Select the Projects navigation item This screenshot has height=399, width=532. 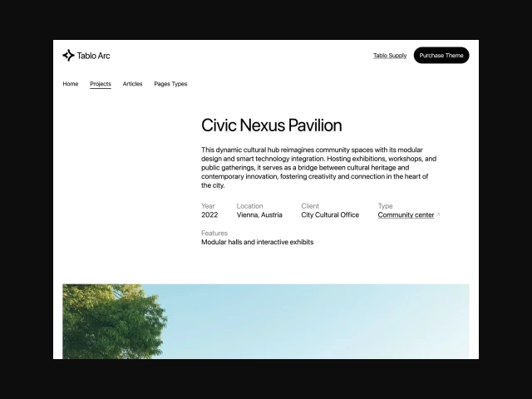click(101, 84)
